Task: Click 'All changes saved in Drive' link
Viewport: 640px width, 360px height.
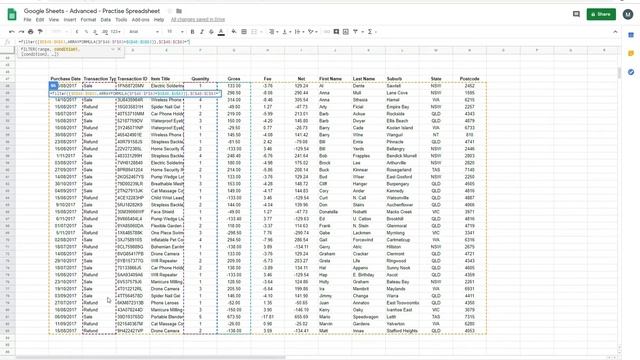Action: [198, 20]
